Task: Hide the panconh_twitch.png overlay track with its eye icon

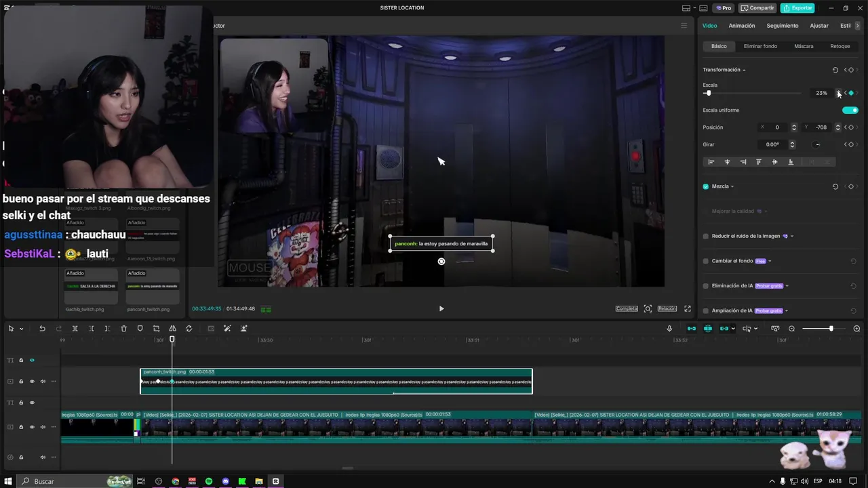Action: (x=32, y=381)
